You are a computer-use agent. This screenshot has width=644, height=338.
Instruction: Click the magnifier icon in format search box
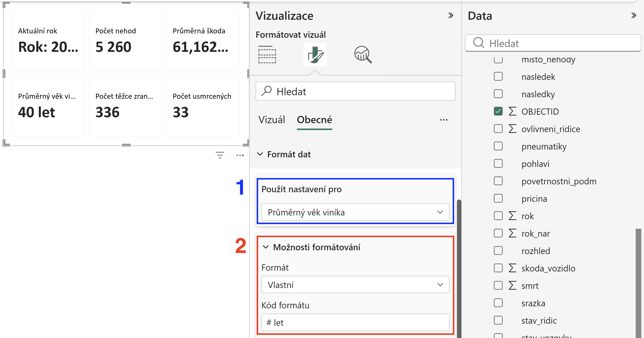[267, 91]
